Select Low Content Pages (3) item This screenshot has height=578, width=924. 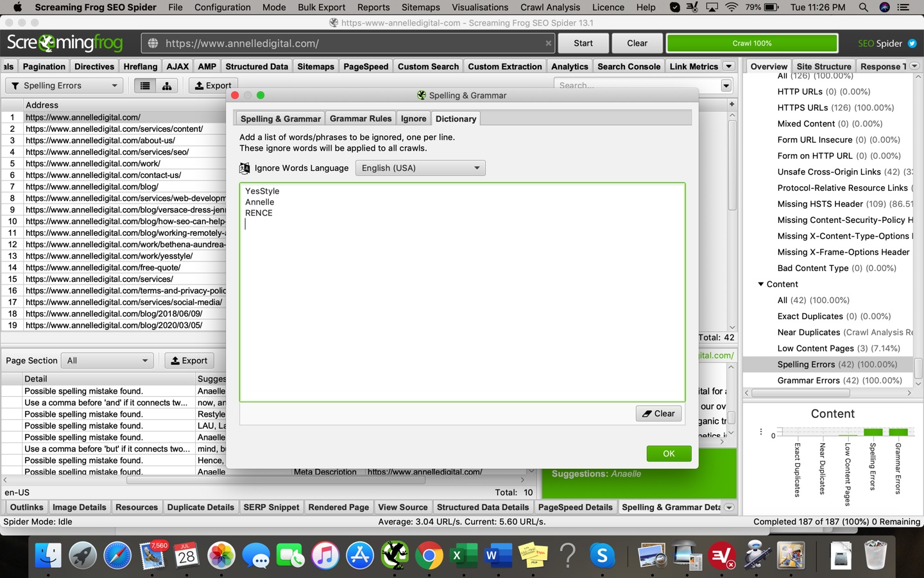click(x=839, y=348)
